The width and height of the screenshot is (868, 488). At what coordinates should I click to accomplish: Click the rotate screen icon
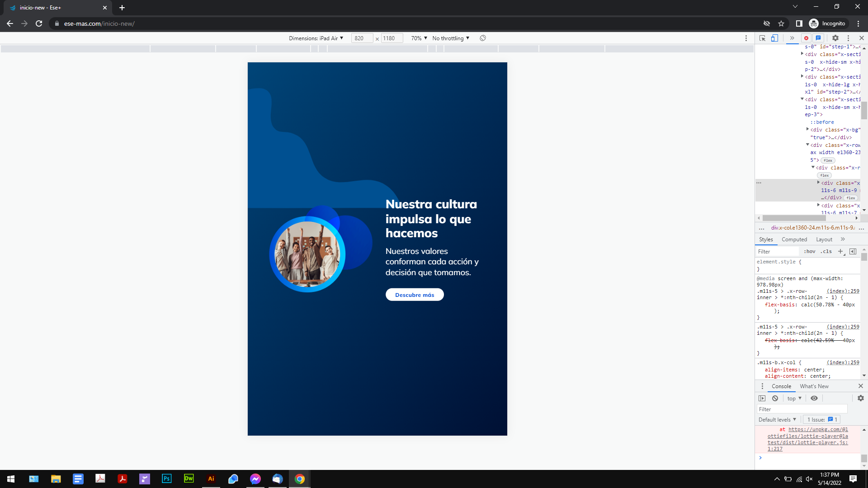tap(483, 38)
